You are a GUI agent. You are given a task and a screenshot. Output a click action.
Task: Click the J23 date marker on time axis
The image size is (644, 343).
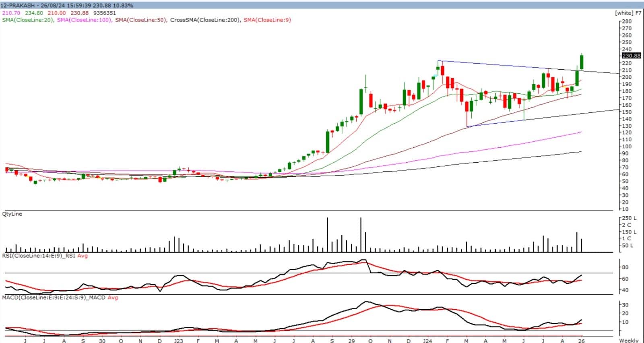pos(178,341)
